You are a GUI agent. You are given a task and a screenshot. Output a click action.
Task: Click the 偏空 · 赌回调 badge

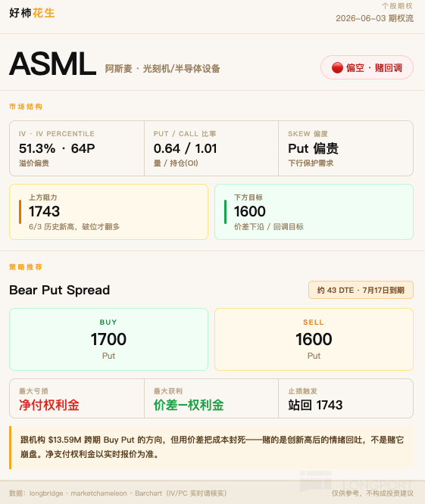(x=367, y=67)
